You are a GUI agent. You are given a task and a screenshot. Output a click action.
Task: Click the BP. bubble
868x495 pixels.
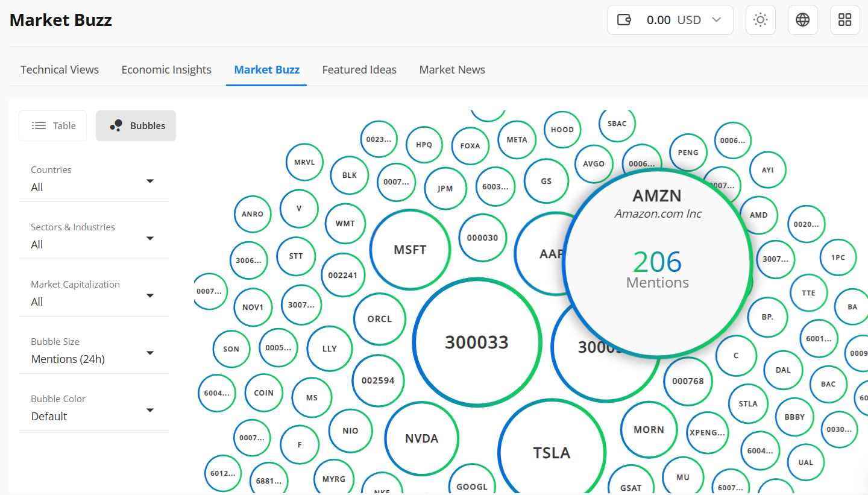pyautogui.click(x=767, y=317)
